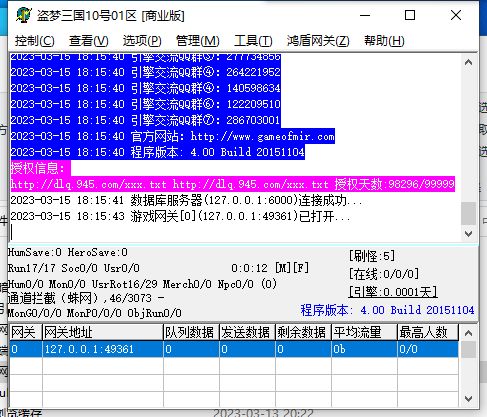
Task: Click the QQ群 122209510 log line
Action: pos(145,104)
